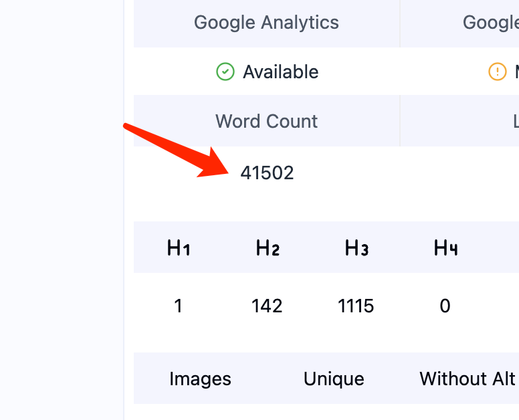
Task: Click the H2 heading column label
Action: [268, 247]
